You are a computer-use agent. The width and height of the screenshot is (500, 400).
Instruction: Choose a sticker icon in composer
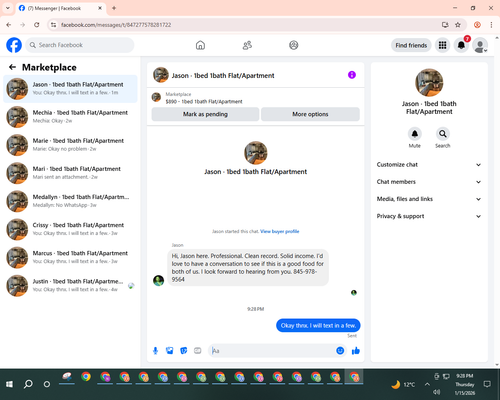(x=184, y=351)
